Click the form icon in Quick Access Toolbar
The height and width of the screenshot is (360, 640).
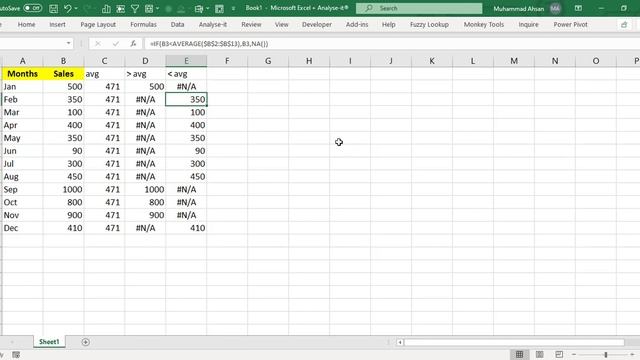(199, 9)
